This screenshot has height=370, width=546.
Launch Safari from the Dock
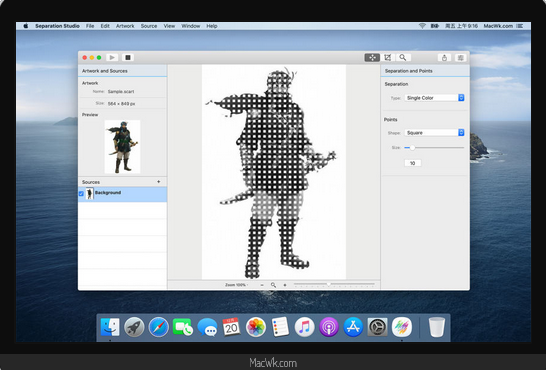pos(158,327)
